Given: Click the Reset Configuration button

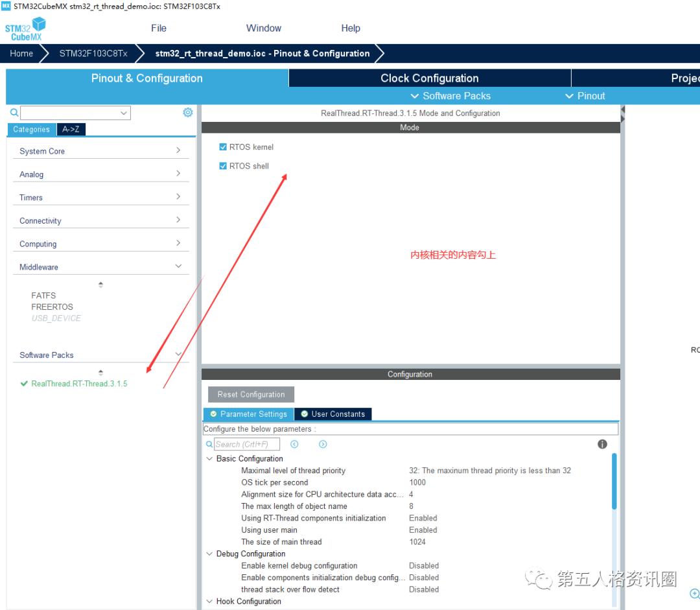Looking at the screenshot, I should point(251,394).
